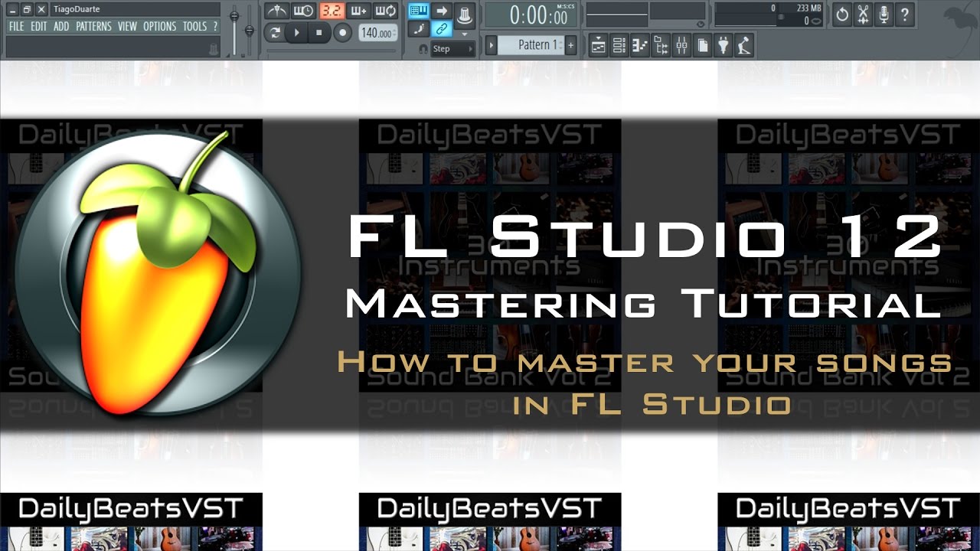The height and width of the screenshot is (551, 980).
Task: Open the Playlist view
Action: (598, 46)
